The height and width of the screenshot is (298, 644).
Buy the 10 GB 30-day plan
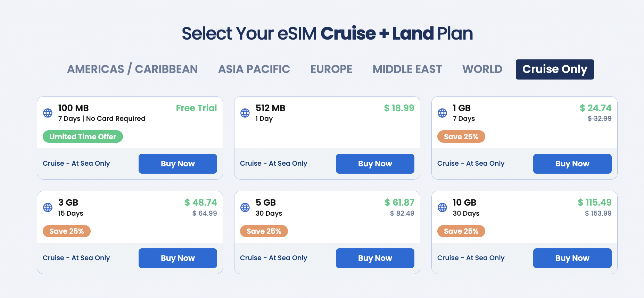[572, 258]
